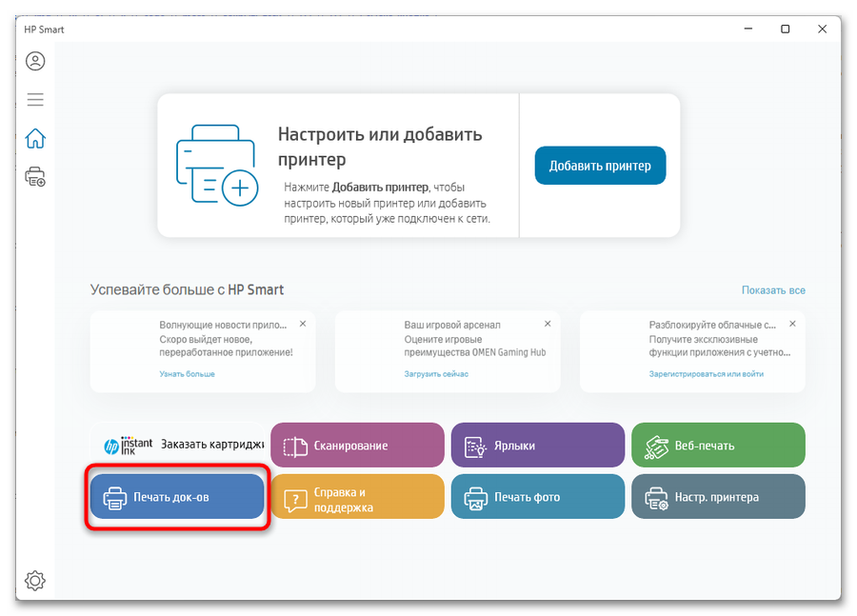The image size is (857, 616).
Task: Dismiss the Волнующие новости card
Action: click(x=303, y=324)
